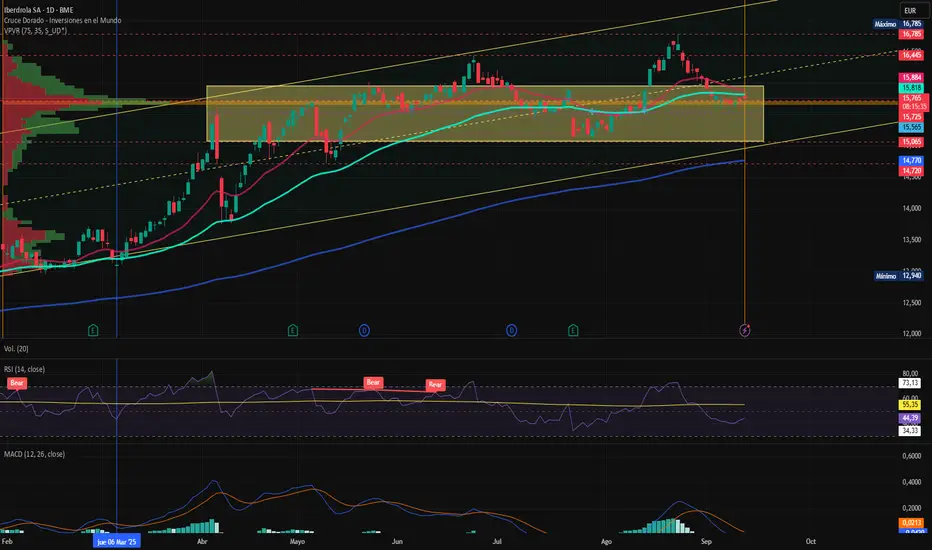Click the 34,33 RSI value tag
932x550 pixels.
pyautogui.click(x=910, y=430)
